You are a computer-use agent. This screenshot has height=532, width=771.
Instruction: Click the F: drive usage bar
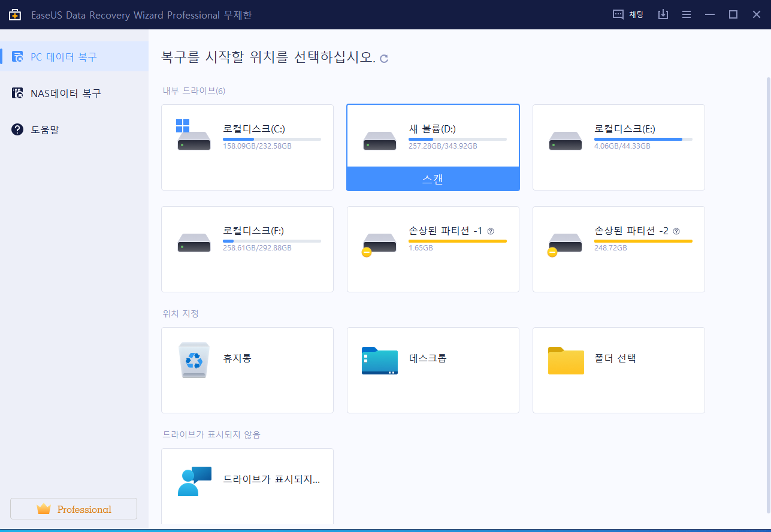272,241
